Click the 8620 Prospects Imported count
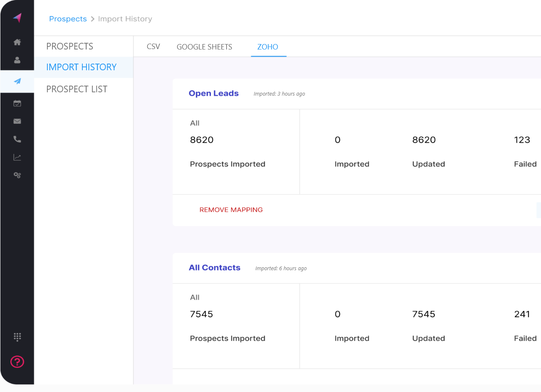Viewport: 541px width, 392px height. click(202, 140)
